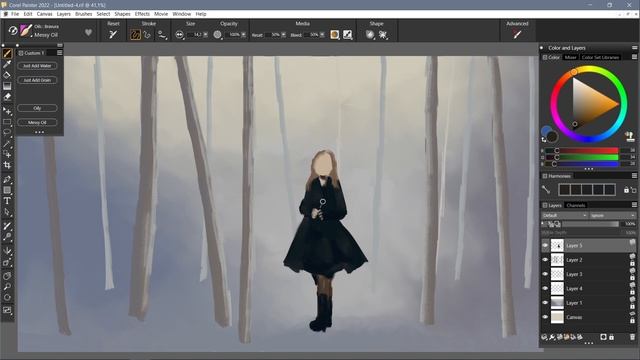Toggle lock on Layer 4
Image resolution: width=640 pixels, height=360 pixels.
[x=632, y=292]
